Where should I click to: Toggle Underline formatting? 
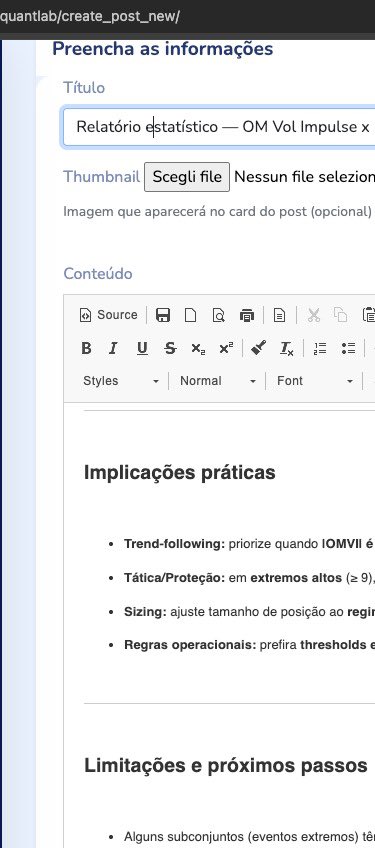click(x=142, y=349)
